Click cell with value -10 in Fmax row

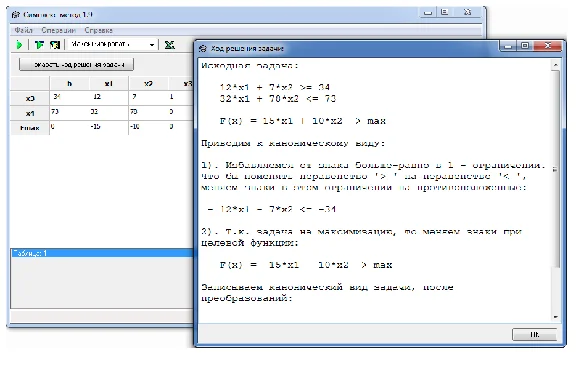(148, 127)
